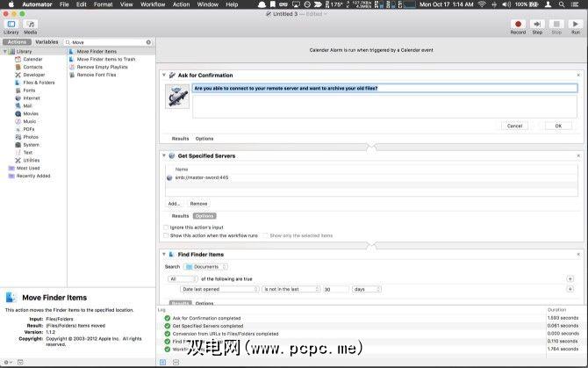Remove the Find Finder Items action
Viewport: 588px width, 368px height.
[x=578, y=255]
